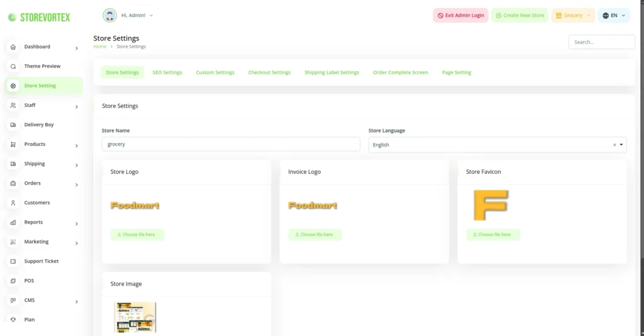Clear the English language selection with the x
644x336 pixels.
coord(614,145)
